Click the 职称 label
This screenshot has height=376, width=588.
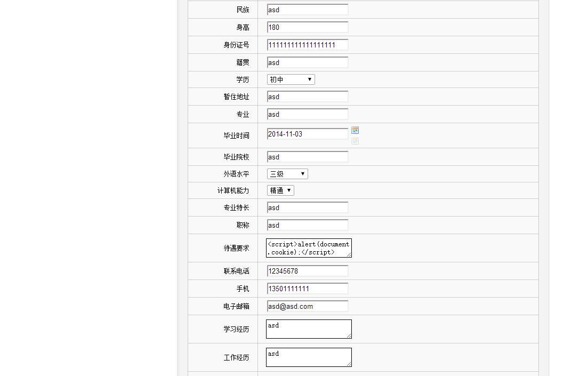(243, 225)
